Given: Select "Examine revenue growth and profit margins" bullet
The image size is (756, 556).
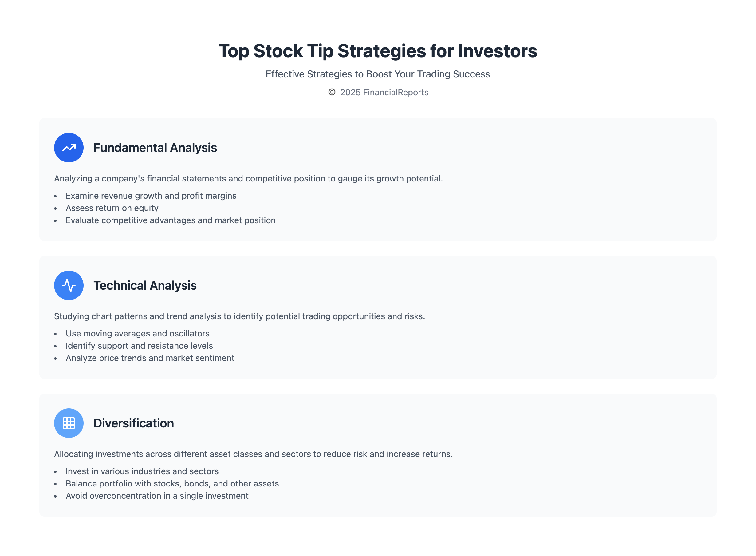Looking at the screenshot, I should click(x=151, y=196).
